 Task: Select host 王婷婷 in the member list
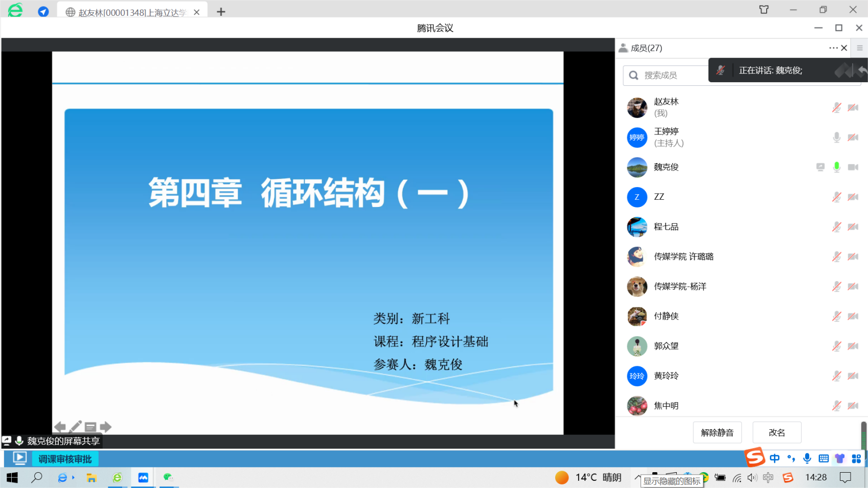click(x=741, y=137)
